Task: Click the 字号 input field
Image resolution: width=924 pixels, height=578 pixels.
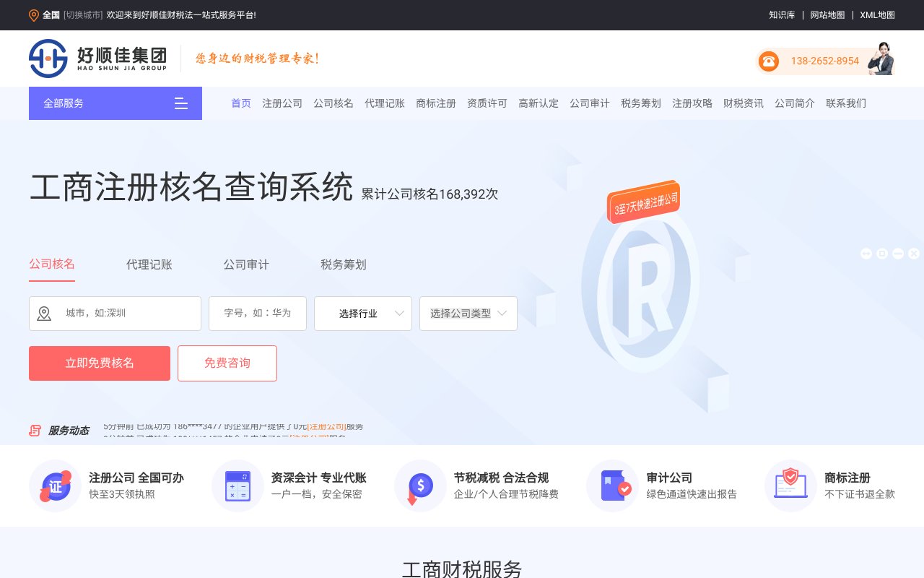Action: click(x=257, y=314)
